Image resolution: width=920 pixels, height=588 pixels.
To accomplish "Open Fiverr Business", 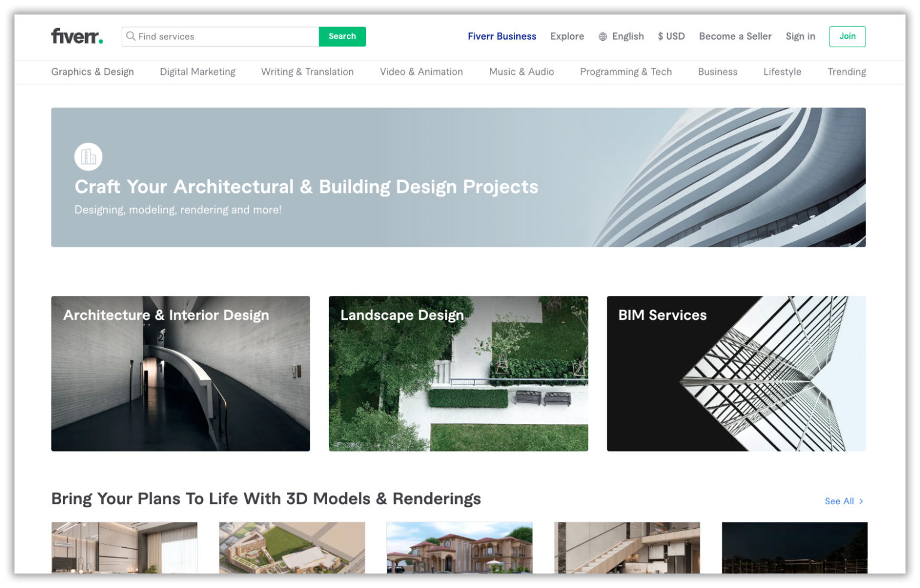I will [502, 36].
